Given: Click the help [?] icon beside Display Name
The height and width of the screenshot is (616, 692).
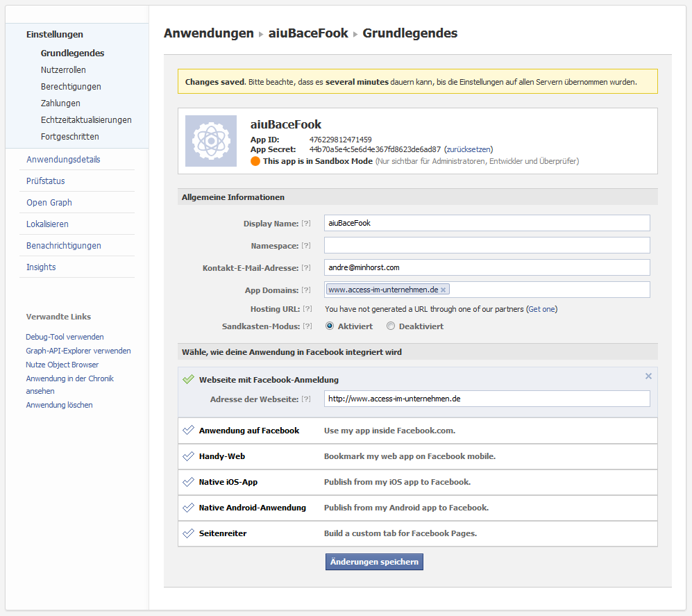Looking at the screenshot, I should 306,224.
